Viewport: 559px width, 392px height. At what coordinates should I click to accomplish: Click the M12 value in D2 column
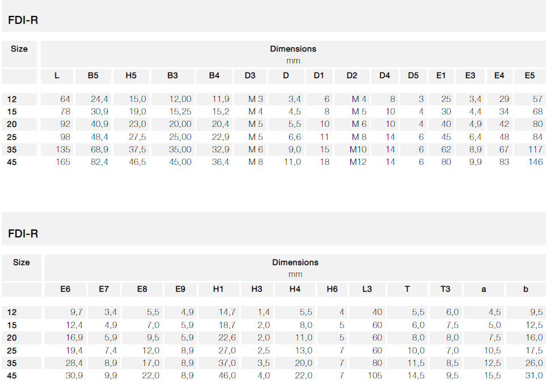click(358, 162)
